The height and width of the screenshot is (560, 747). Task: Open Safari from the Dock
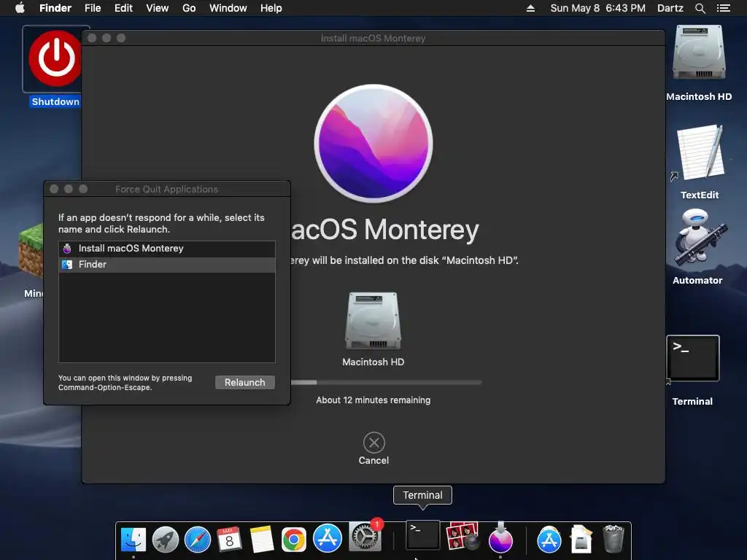(x=197, y=540)
